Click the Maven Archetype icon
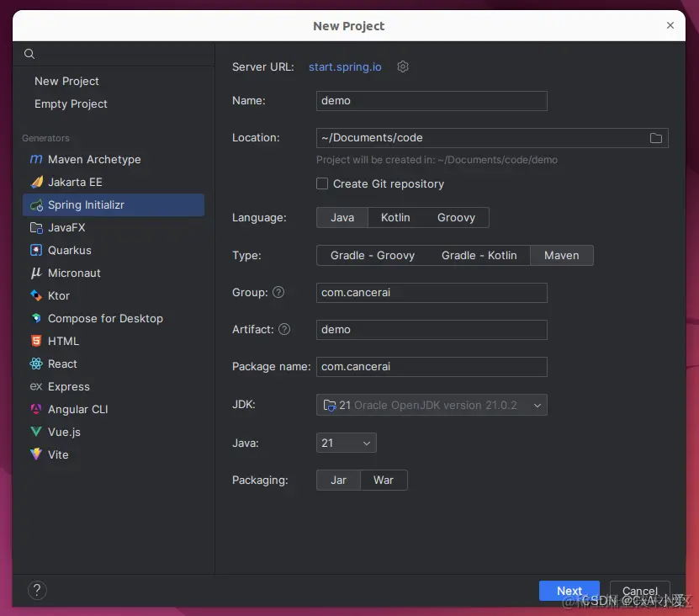This screenshot has height=616, width=699. [36, 159]
